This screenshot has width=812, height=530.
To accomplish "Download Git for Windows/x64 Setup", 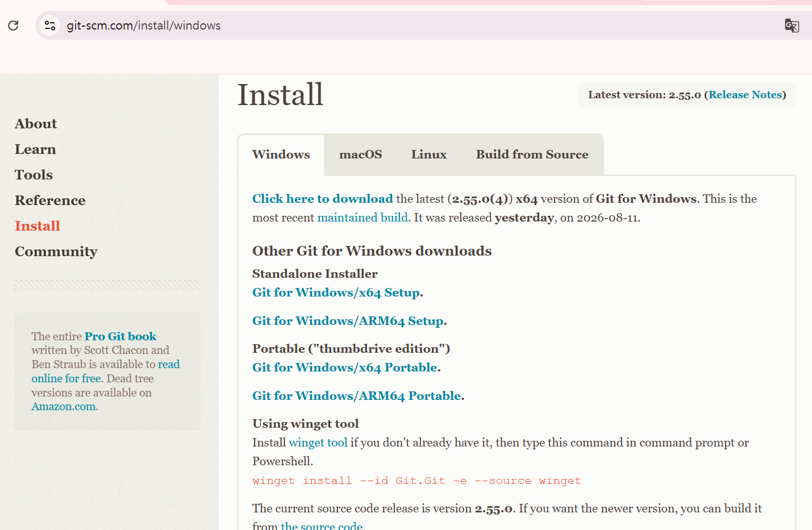I will click(336, 293).
